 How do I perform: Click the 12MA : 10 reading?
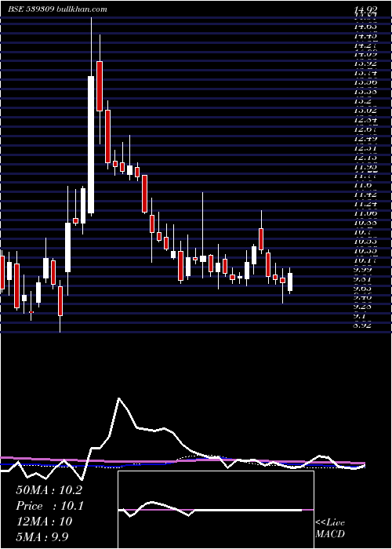click(x=44, y=522)
